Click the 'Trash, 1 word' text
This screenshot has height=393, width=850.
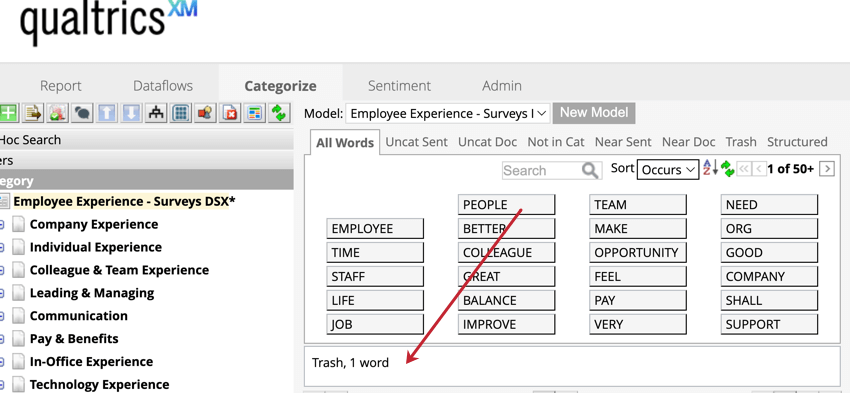(x=350, y=363)
